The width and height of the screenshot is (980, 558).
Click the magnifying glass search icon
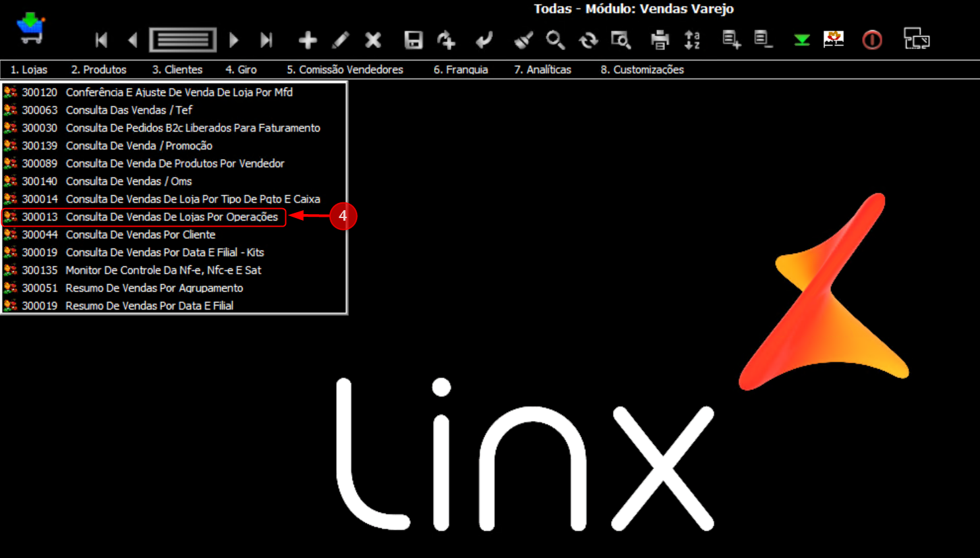pos(556,40)
